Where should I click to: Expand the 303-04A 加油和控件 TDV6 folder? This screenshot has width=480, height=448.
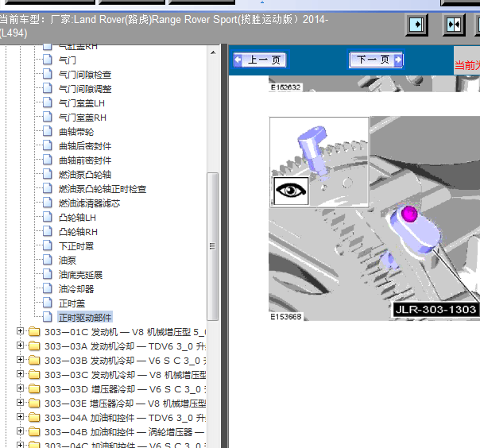[20, 417]
